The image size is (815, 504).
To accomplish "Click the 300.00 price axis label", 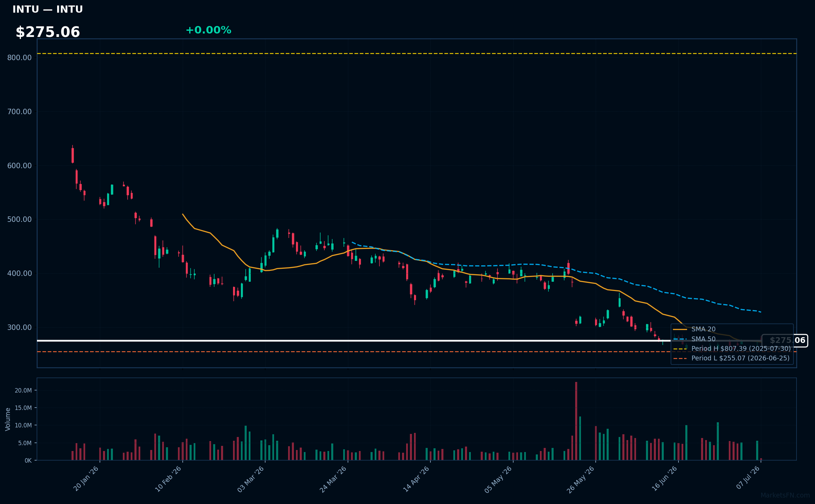I will 20,328.
